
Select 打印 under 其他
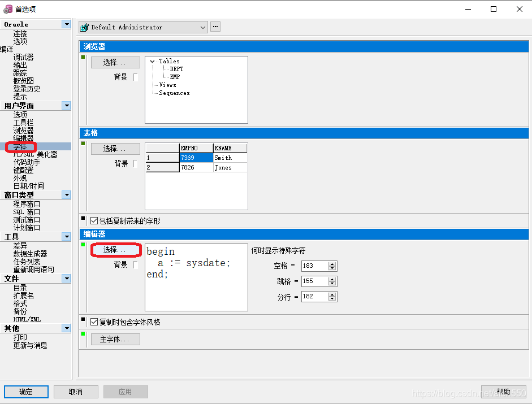point(20,337)
